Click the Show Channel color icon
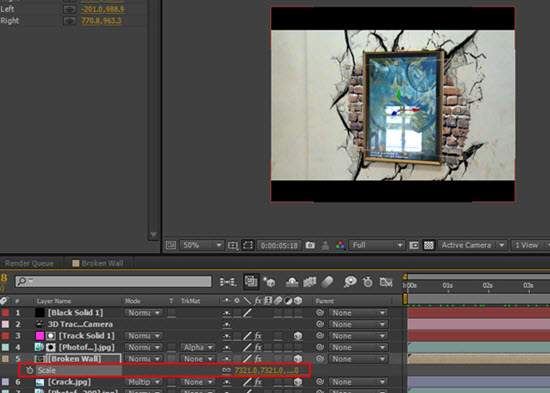 [340, 245]
